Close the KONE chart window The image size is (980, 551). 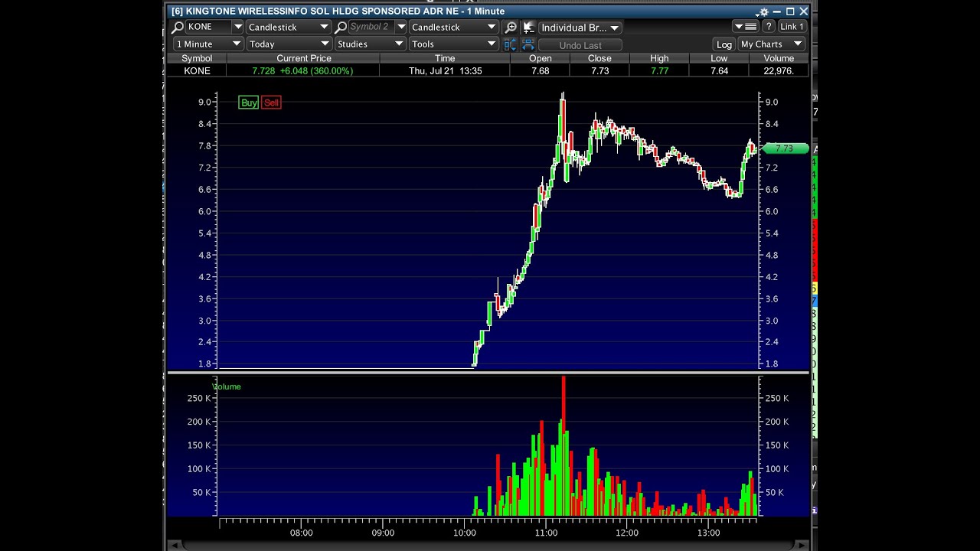pyautogui.click(x=803, y=11)
